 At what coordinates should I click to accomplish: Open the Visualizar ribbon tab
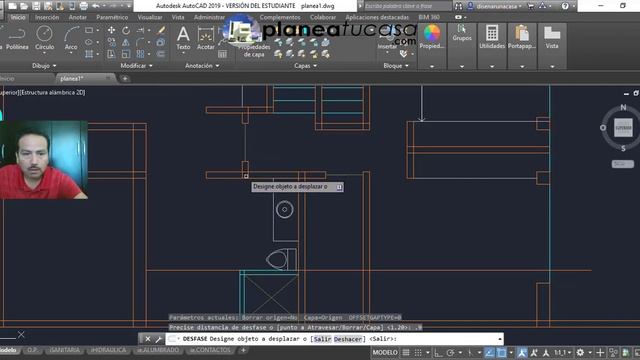point(150,17)
